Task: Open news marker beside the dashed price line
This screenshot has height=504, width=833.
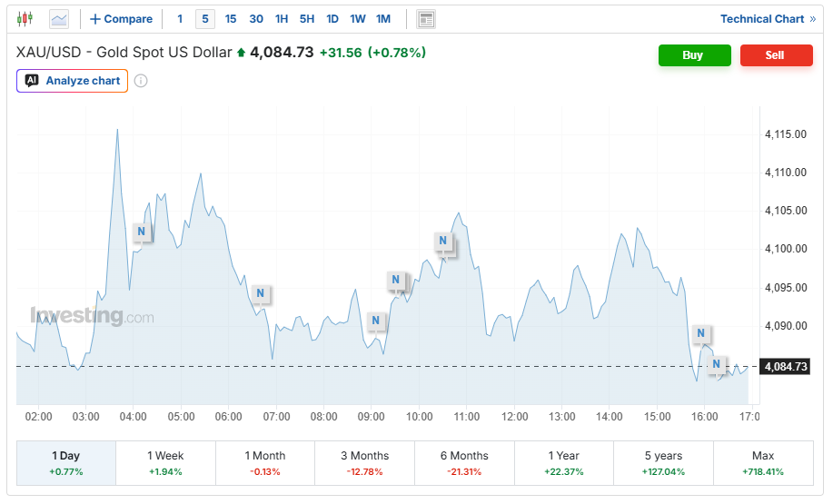Action: point(716,364)
